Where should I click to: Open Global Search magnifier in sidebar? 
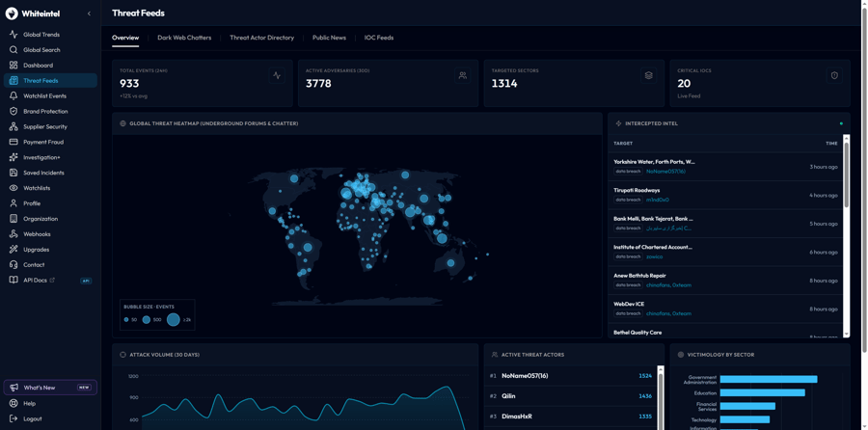50,50
